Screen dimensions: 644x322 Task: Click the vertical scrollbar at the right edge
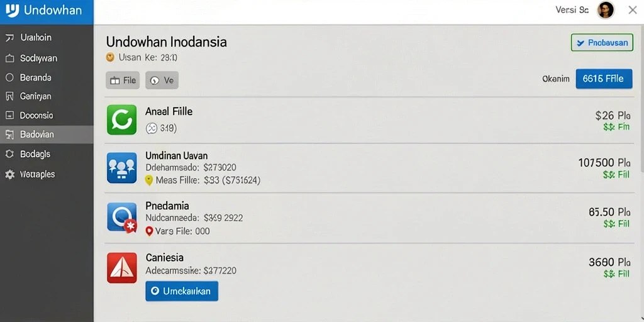[642, 99]
